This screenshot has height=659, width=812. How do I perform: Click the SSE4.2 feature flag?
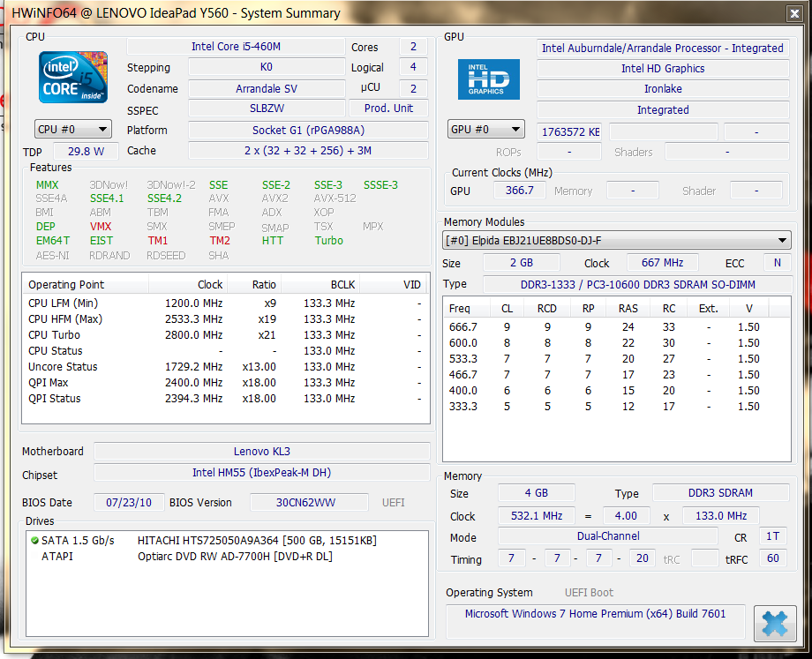164,198
